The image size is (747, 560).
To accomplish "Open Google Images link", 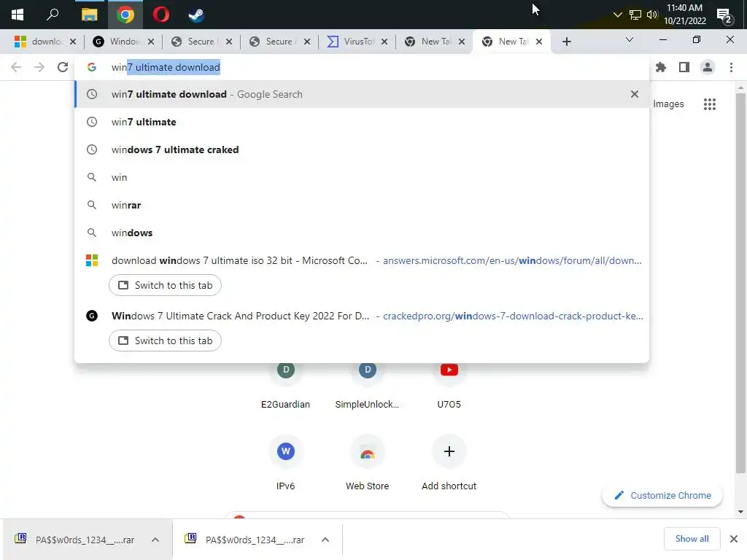I will click(x=668, y=104).
